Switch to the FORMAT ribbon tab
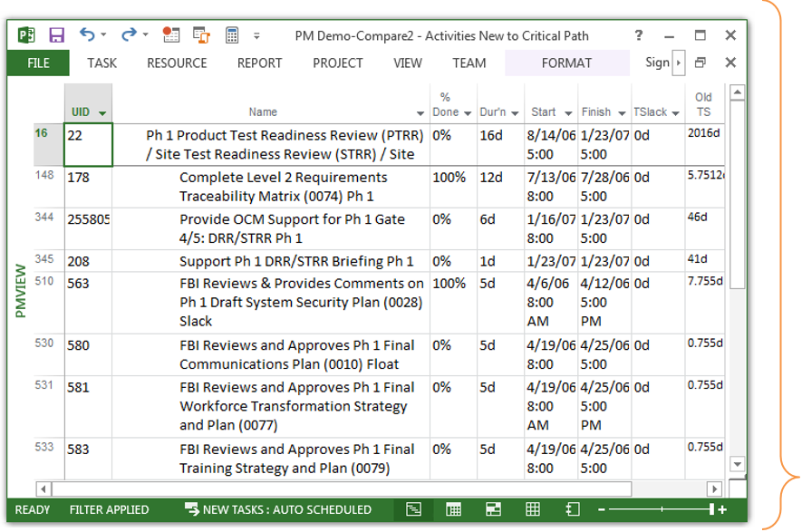802x532 pixels. 566,63
